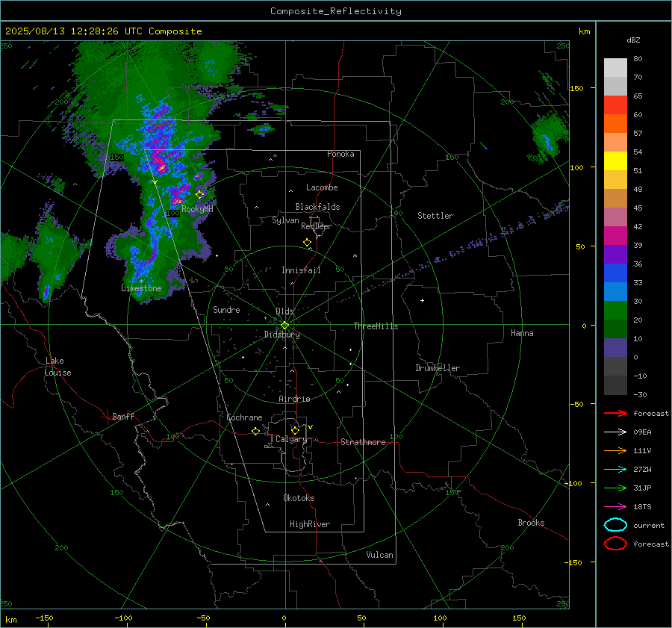Click the red forecast ellipse icon
This screenshot has width=672, height=628.
615,544
